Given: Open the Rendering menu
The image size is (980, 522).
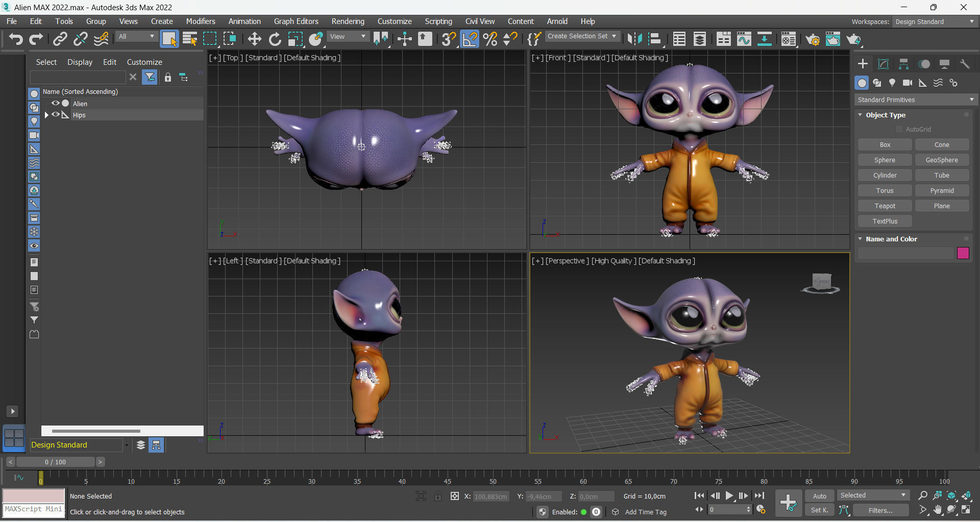Looking at the screenshot, I should [348, 21].
